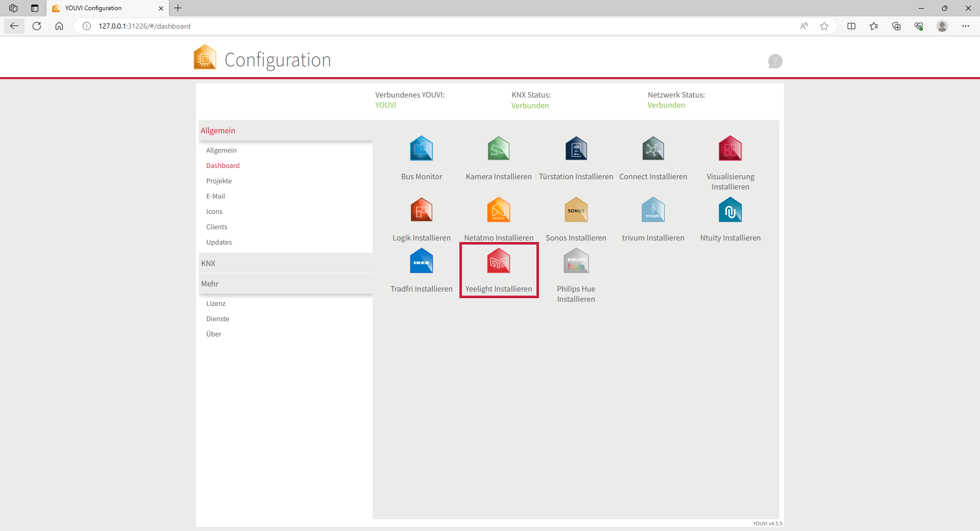Open the browser profile avatar icon
Viewport: 980px width, 531px height.
942,26
